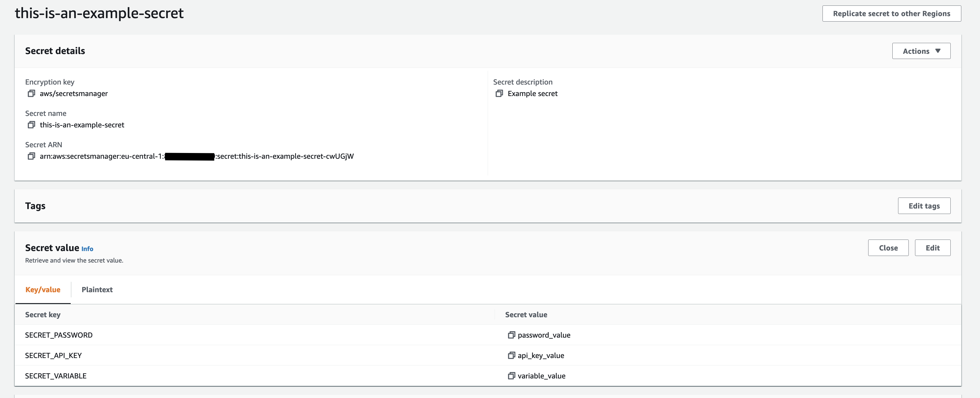980x398 pixels.
Task: Select the SECRET_API_KEY row
Action: (x=53, y=355)
